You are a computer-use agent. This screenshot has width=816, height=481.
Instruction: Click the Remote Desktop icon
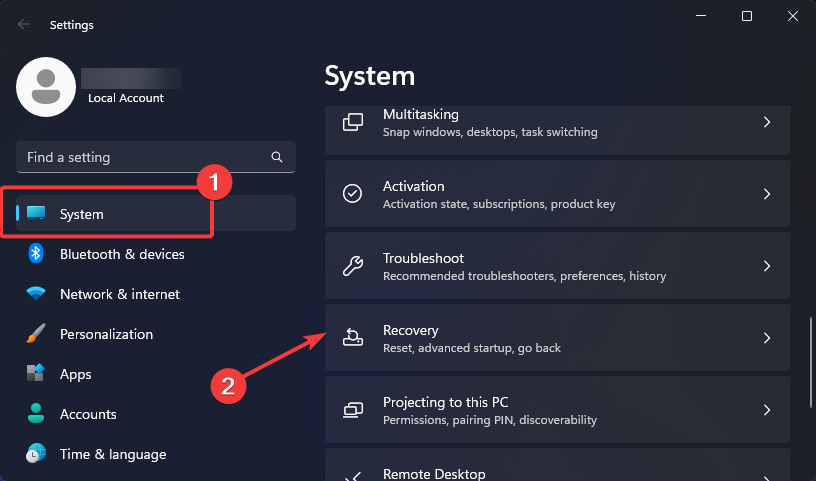pyautogui.click(x=353, y=476)
